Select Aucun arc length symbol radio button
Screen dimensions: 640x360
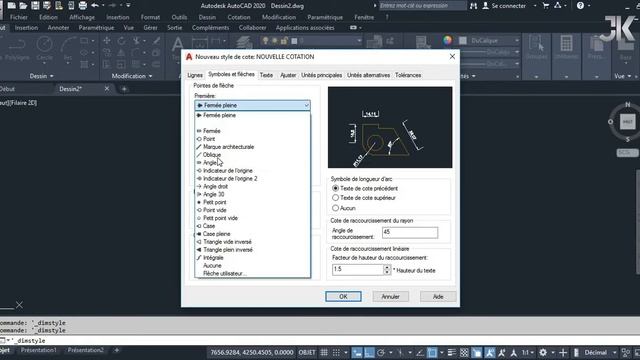tap(336, 208)
